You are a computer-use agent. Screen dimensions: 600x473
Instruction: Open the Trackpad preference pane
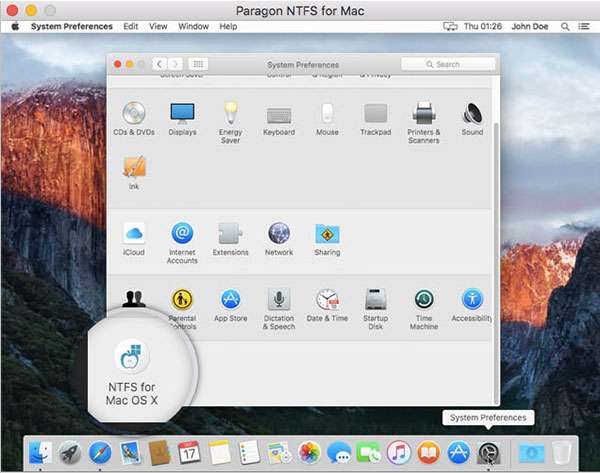[x=375, y=119]
